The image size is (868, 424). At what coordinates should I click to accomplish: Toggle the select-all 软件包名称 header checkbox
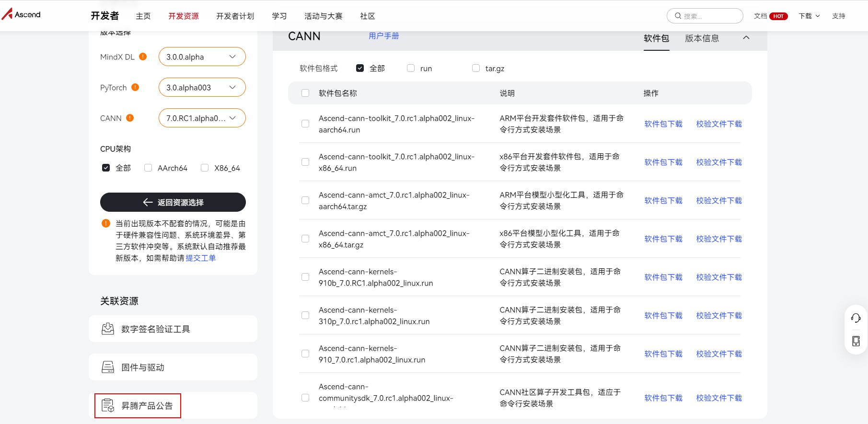pos(305,93)
